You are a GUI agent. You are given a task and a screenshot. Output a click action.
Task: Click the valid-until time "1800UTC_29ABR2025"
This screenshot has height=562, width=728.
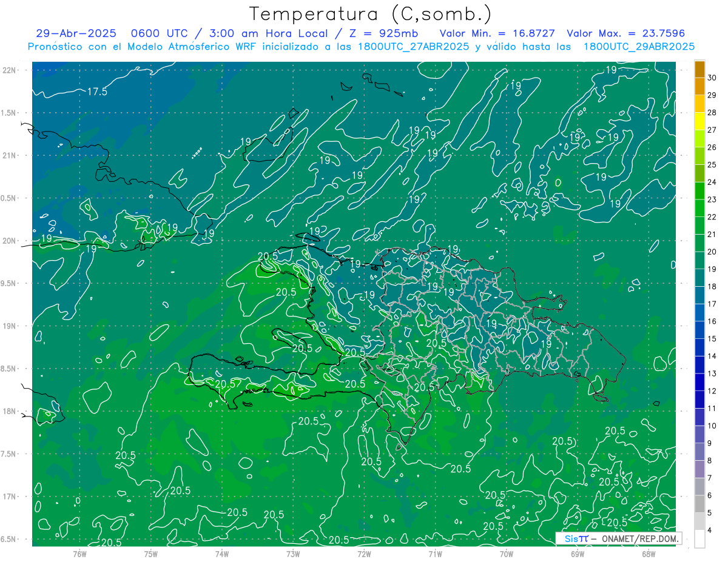pyautogui.click(x=639, y=47)
